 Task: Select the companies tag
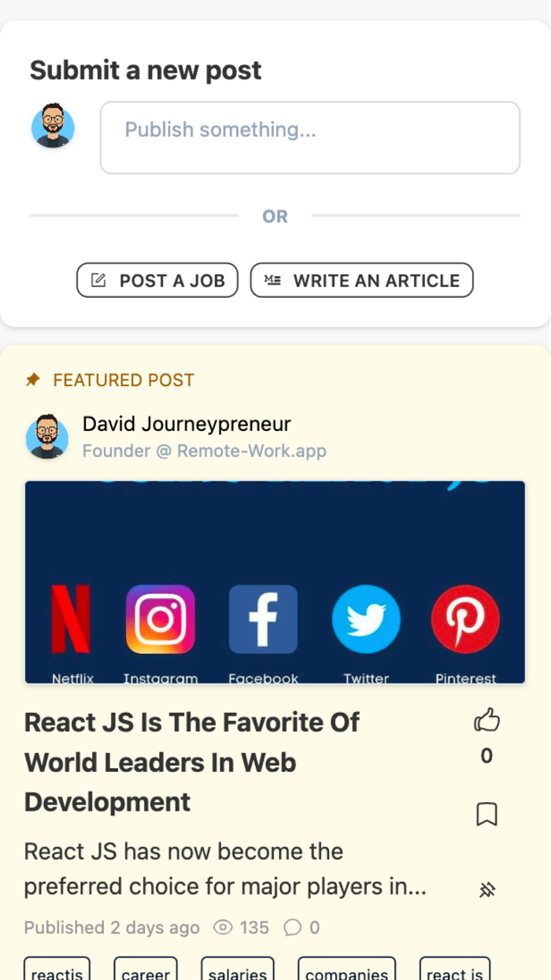coord(346,972)
